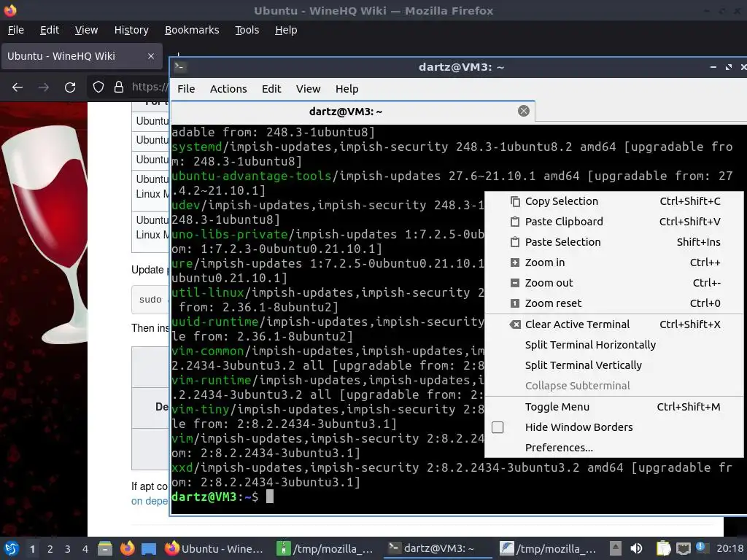The height and width of the screenshot is (560, 747).
Task: Open the terminal View menu
Action: 309,89
